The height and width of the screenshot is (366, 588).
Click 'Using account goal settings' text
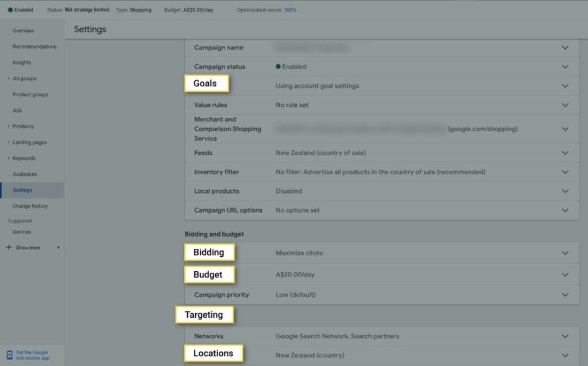coord(317,86)
